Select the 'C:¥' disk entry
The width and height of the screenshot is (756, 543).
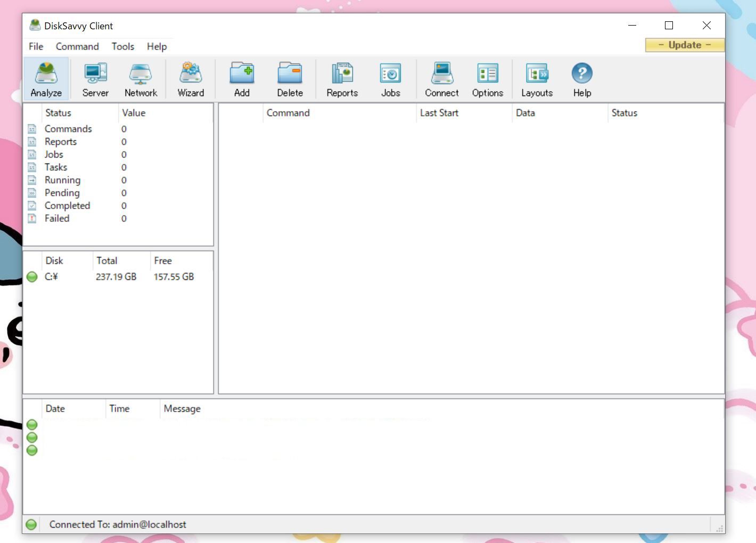coord(51,277)
